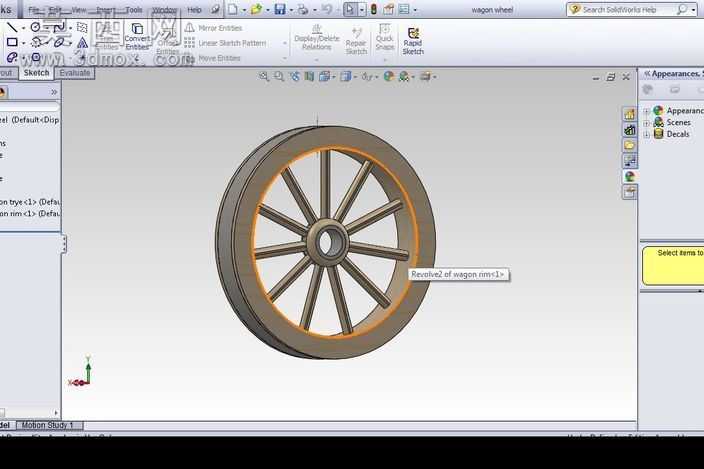Expand the Appearances tree node
The width and height of the screenshot is (704, 469).
(x=647, y=111)
